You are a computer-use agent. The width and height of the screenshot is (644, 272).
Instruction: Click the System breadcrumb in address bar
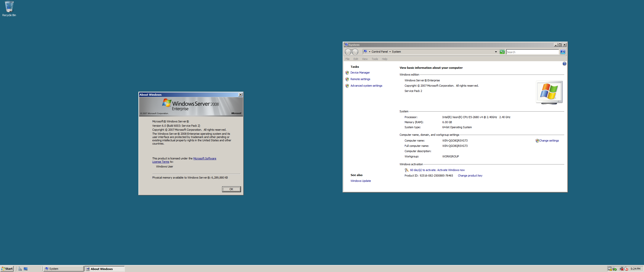396,52
